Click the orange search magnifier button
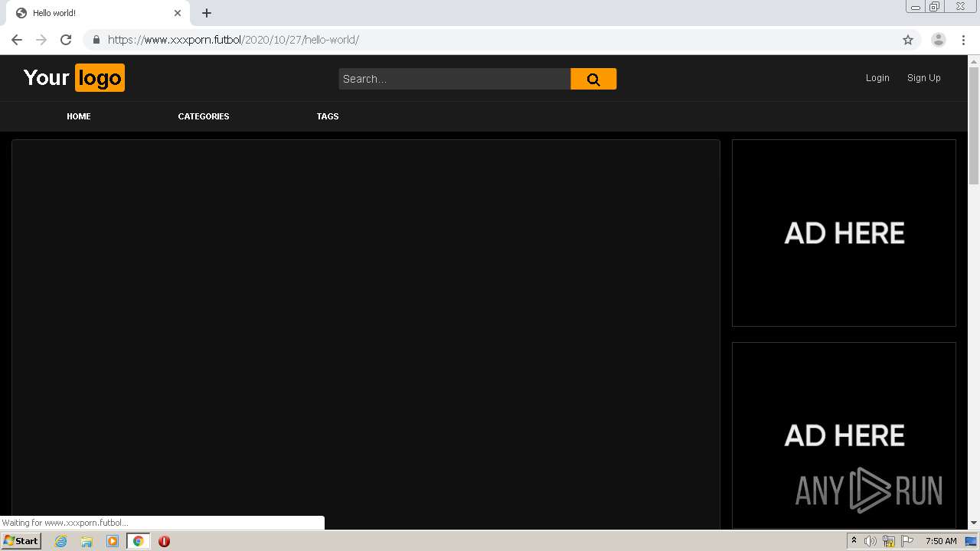Viewport: 980px width, 551px height. point(593,79)
